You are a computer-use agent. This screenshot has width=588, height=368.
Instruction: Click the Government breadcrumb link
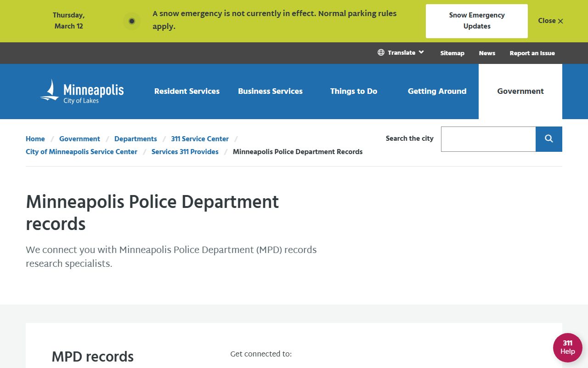pyautogui.click(x=79, y=139)
